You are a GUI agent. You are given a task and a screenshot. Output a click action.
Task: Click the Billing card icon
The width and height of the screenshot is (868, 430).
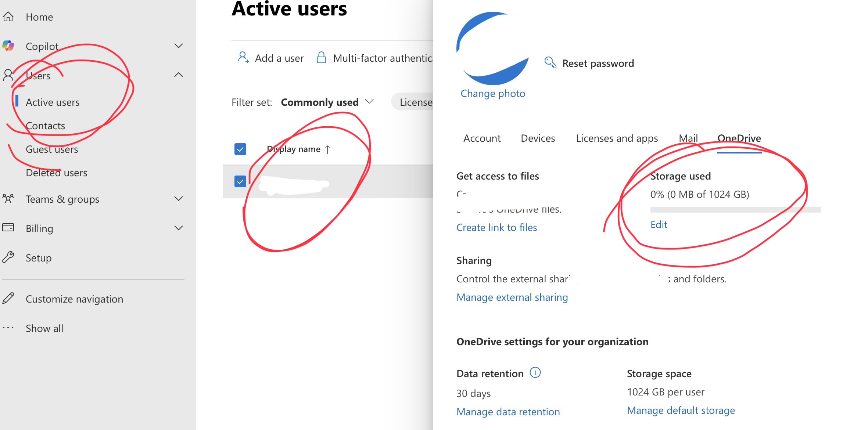(8, 228)
